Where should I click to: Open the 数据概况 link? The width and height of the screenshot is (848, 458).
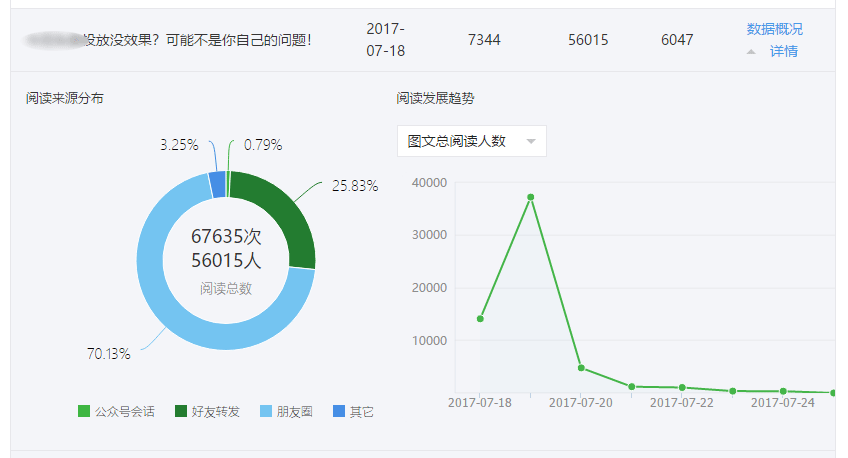pyautogui.click(x=774, y=29)
